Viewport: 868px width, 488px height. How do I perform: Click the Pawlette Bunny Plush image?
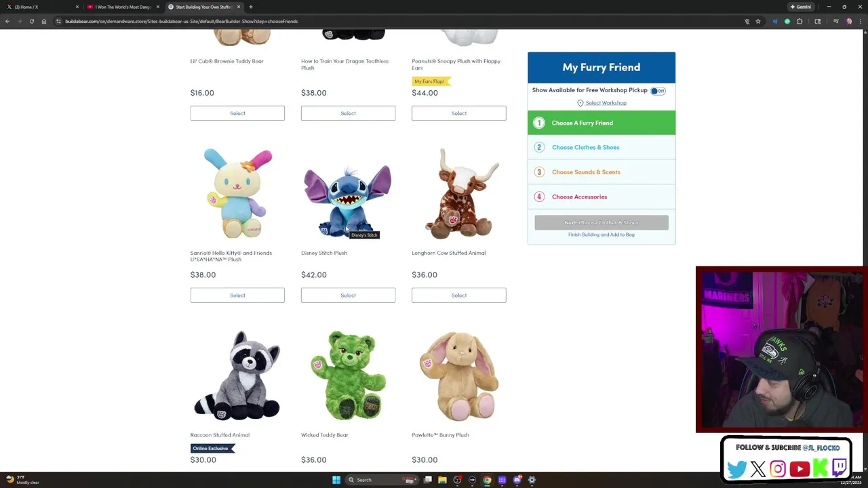click(459, 376)
